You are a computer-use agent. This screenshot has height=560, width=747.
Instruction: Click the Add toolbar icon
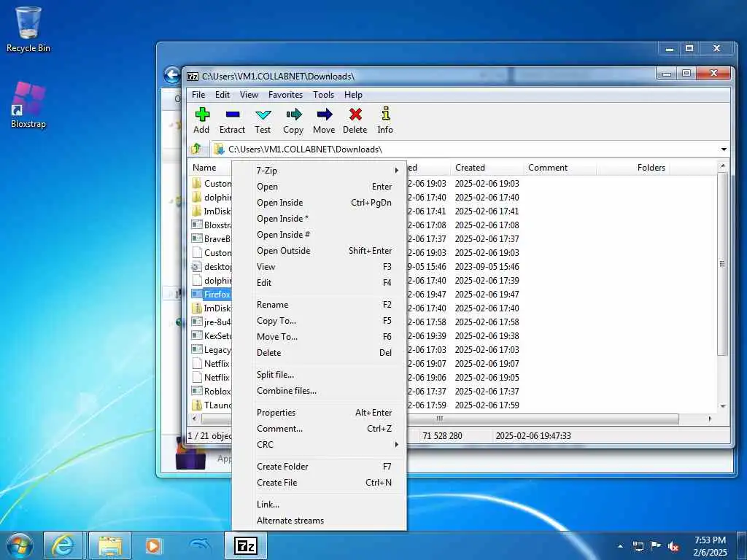(x=201, y=120)
